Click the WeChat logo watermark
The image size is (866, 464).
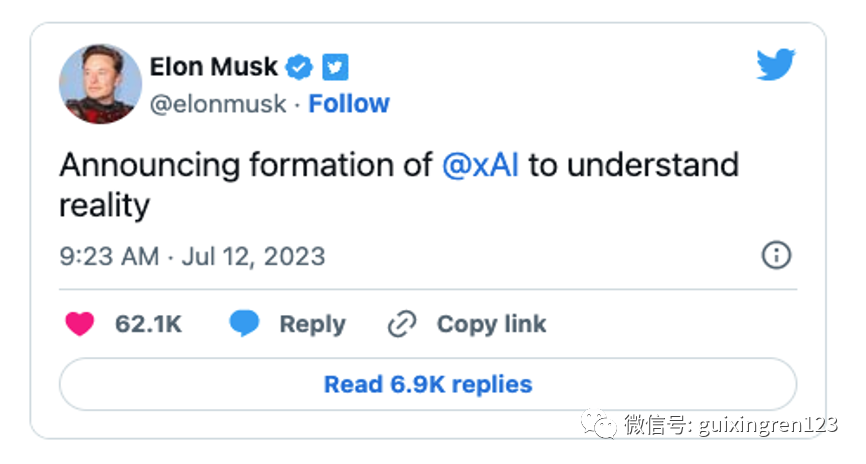601,425
